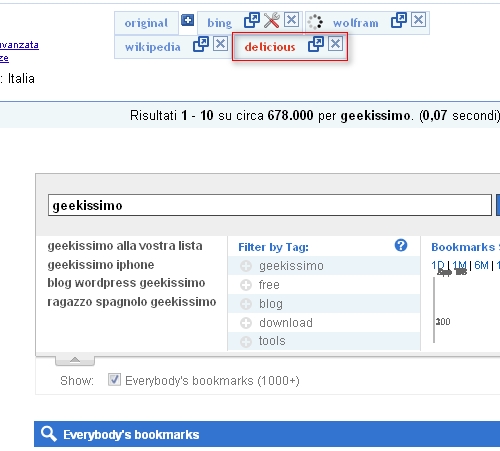Choose suggestion 'ragazzo spagnolo geekissimo'

point(132,302)
